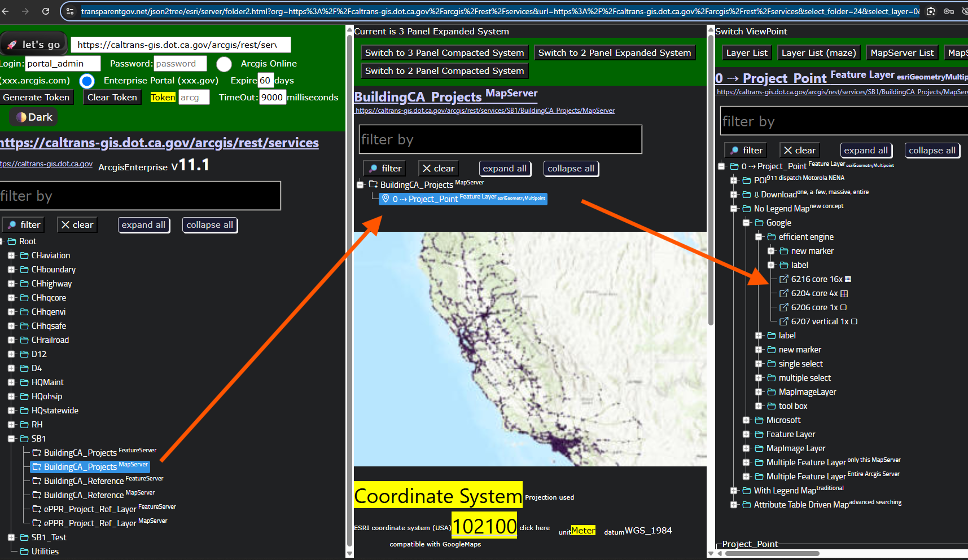The height and width of the screenshot is (560, 968).
Task: Click the folder icon beside tool box
Action: pyautogui.click(x=772, y=406)
